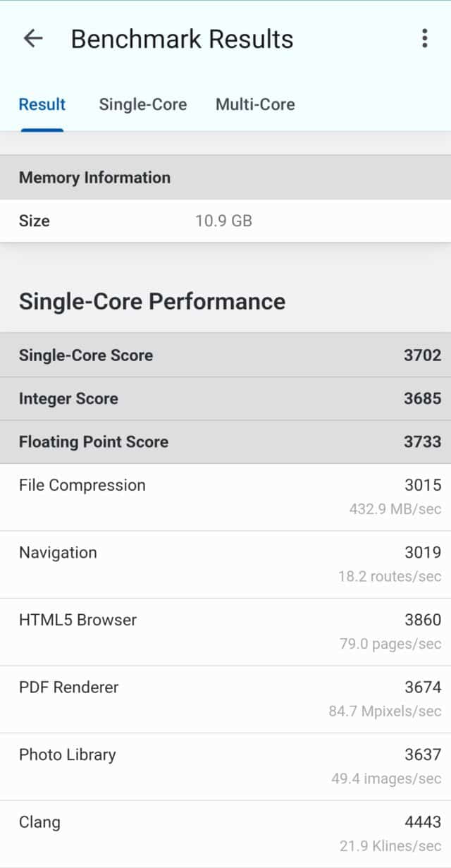The image size is (451, 868).
Task: Select the Integer Score row
Action: click(225, 398)
